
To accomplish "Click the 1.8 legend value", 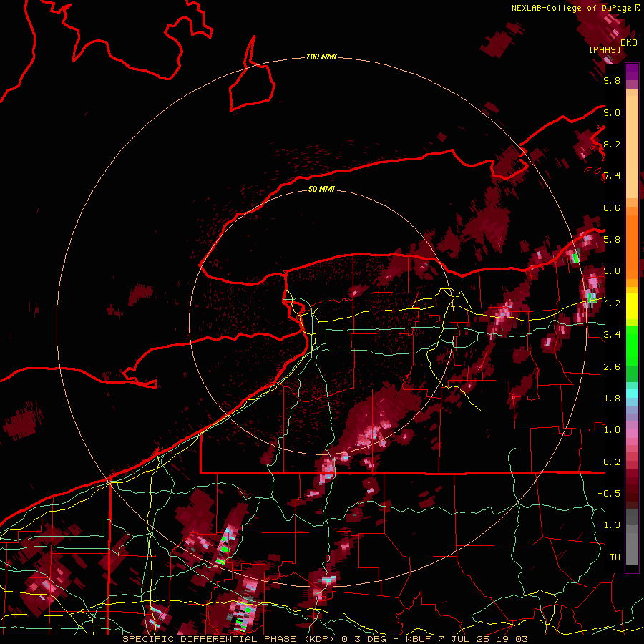I will [612, 399].
